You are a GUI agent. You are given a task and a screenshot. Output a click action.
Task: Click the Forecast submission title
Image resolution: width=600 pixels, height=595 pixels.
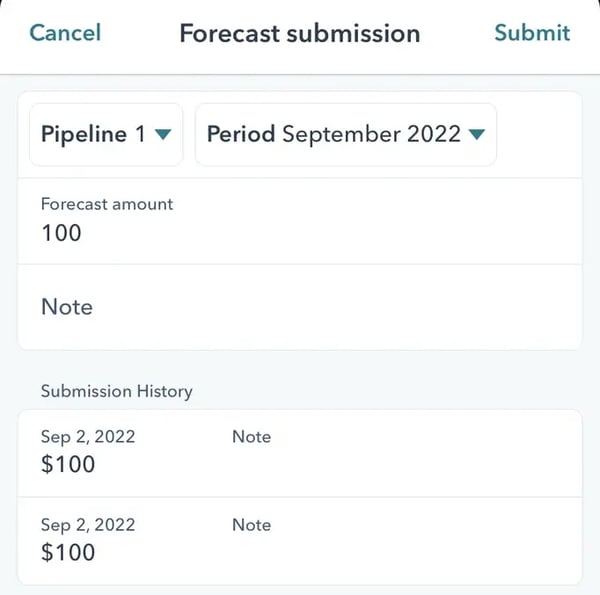point(299,33)
